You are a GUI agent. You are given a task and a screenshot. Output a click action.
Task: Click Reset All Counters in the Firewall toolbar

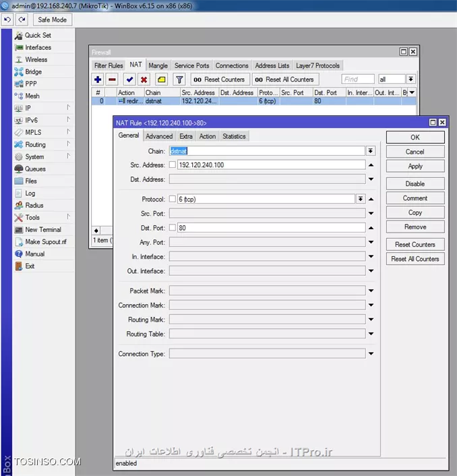(285, 80)
